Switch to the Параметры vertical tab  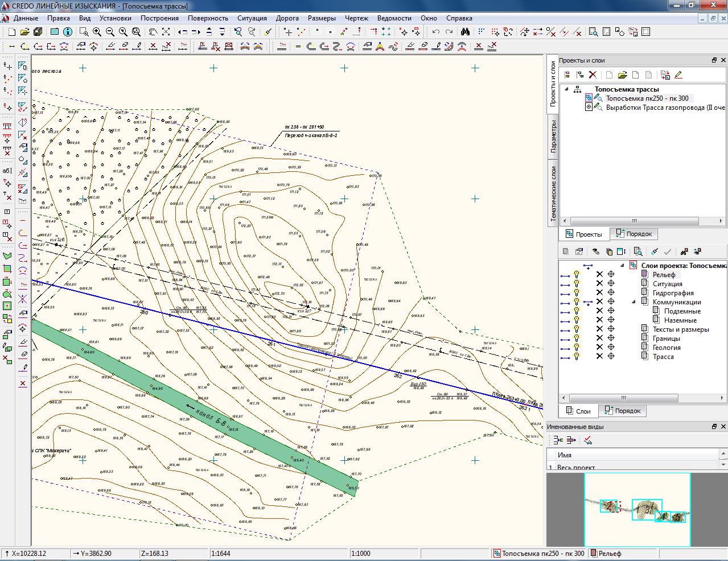tap(553, 137)
